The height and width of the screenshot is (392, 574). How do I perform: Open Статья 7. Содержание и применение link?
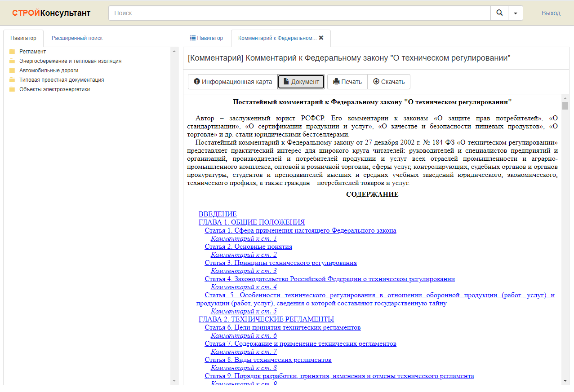coord(301,344)
